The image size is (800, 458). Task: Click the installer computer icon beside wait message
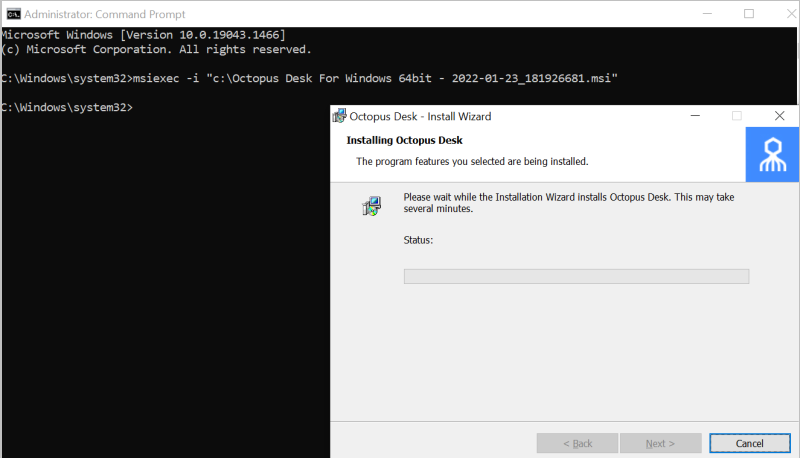372,206
